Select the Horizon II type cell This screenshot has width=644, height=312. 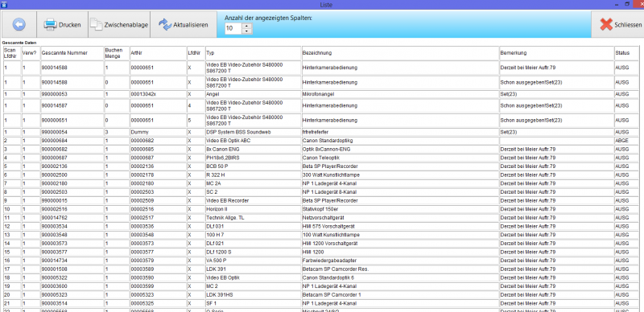click(x=254, y=209)
